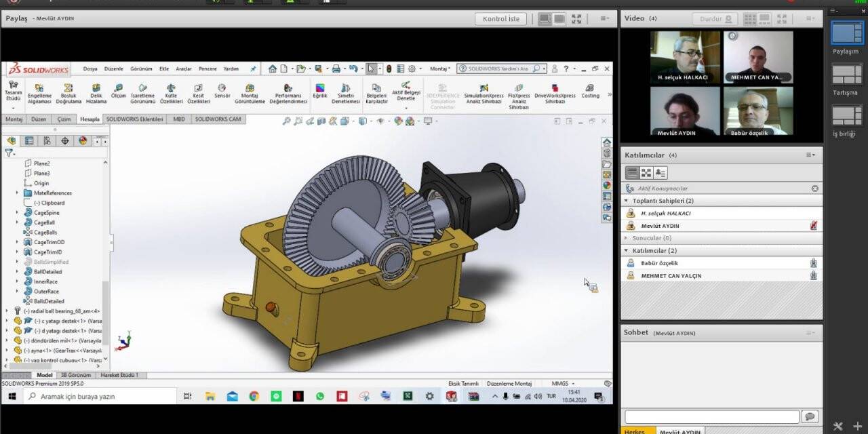Toggle MEHMET CAN YALÇIN's microphone status icon
This screenshot has width=868, height=434.
point(813,275)
